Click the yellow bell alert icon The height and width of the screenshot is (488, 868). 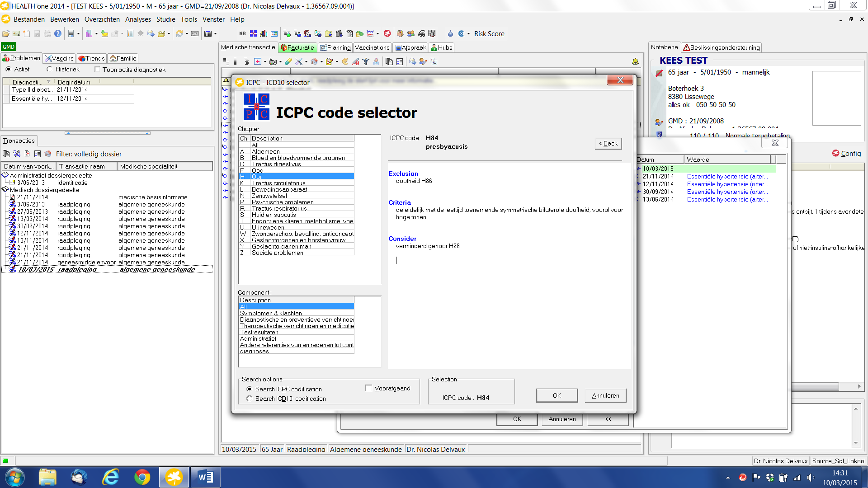tap(635, 61)
